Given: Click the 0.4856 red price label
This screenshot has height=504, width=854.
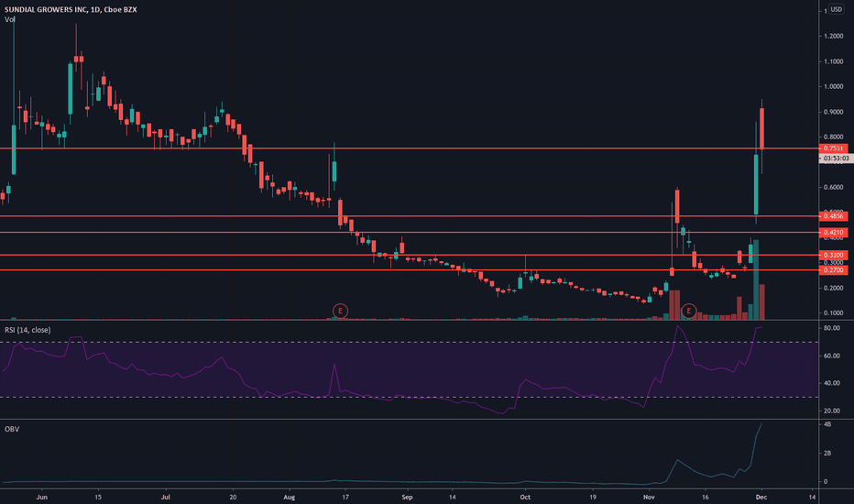Looking at the screenshot, I should (x=833, y=216).
